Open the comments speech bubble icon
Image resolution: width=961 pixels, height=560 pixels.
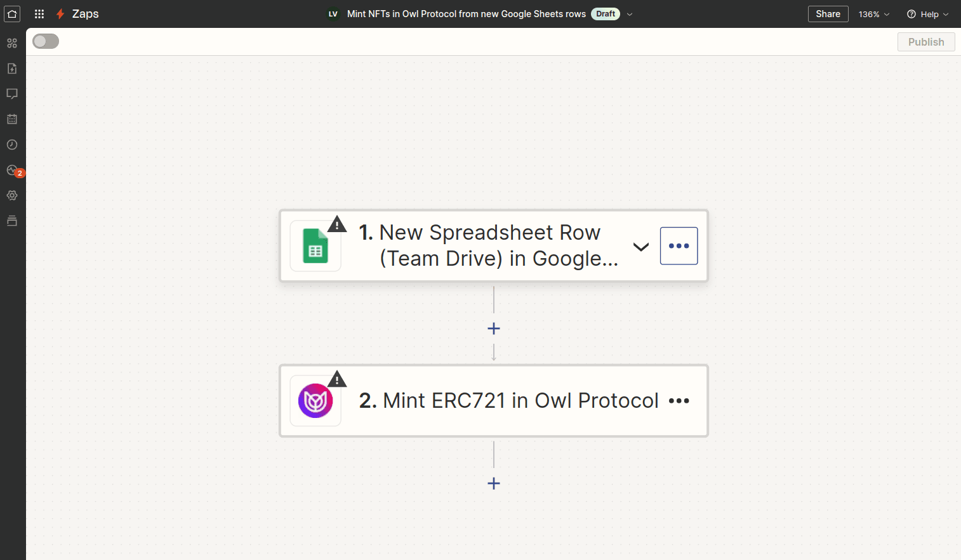[x=12, y=94]
